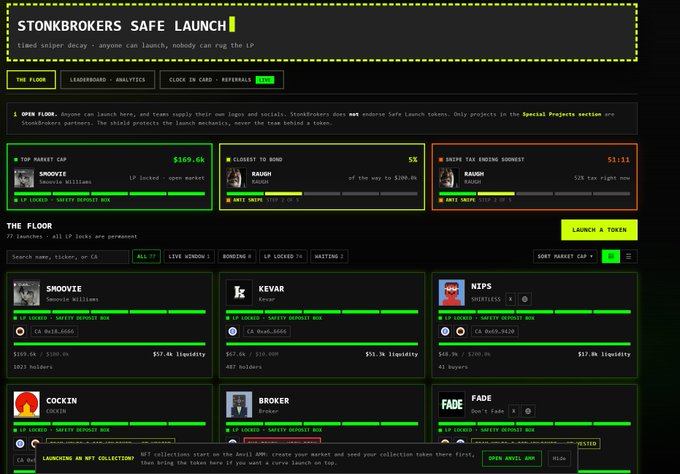The height and width of the screenshot is (474, 680).
Task: Click the search name, ticker, or CA field
Action: click(68, 257)
